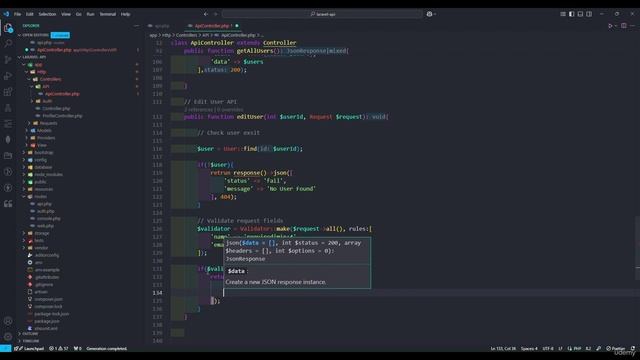640x360 pixels.
Task: Toggle the secondary sidebar layout button
Action: (589, 14)
